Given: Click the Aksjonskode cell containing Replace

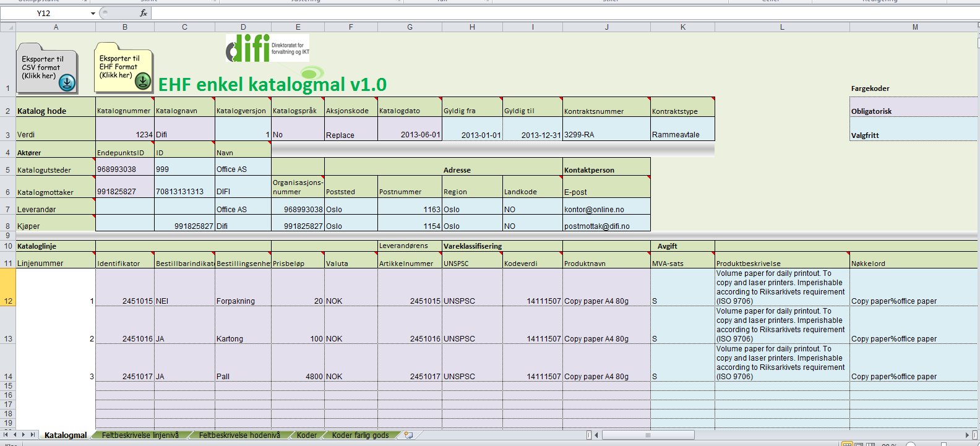Looking at the screenshot, I should [351, 129].
